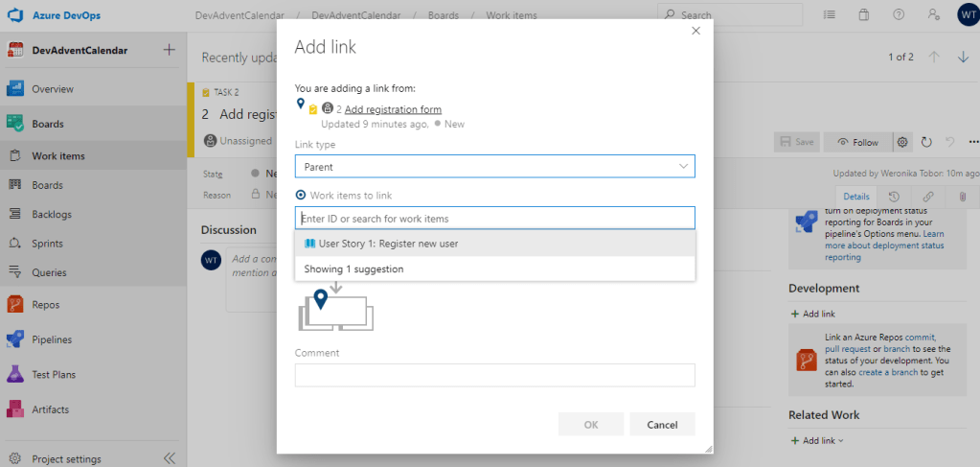Expand the Link type Parent dropdown
The width and height of the screenshot is (980, 467).
[x=494, y=167]
